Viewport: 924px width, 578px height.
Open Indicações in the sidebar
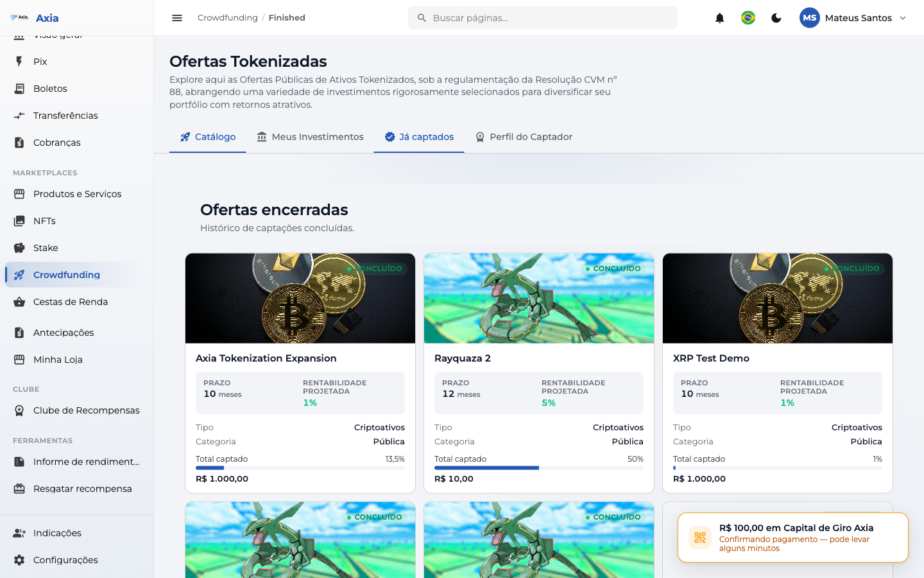click(77, 533)
